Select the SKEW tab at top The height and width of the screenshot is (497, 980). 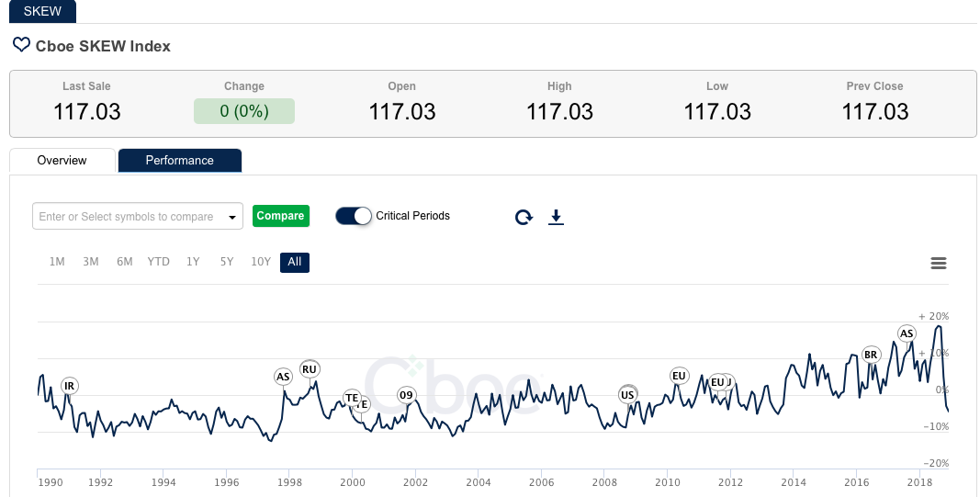click(43, 10)
